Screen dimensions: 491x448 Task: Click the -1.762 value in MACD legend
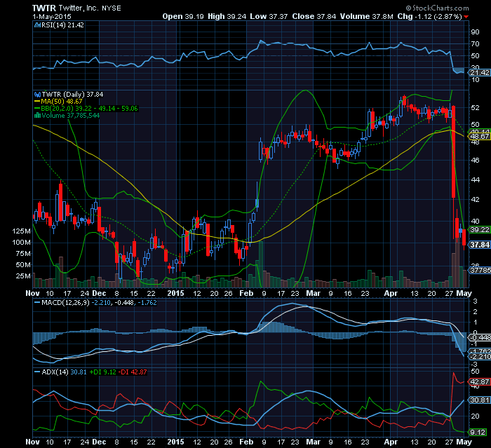(147, 303)
